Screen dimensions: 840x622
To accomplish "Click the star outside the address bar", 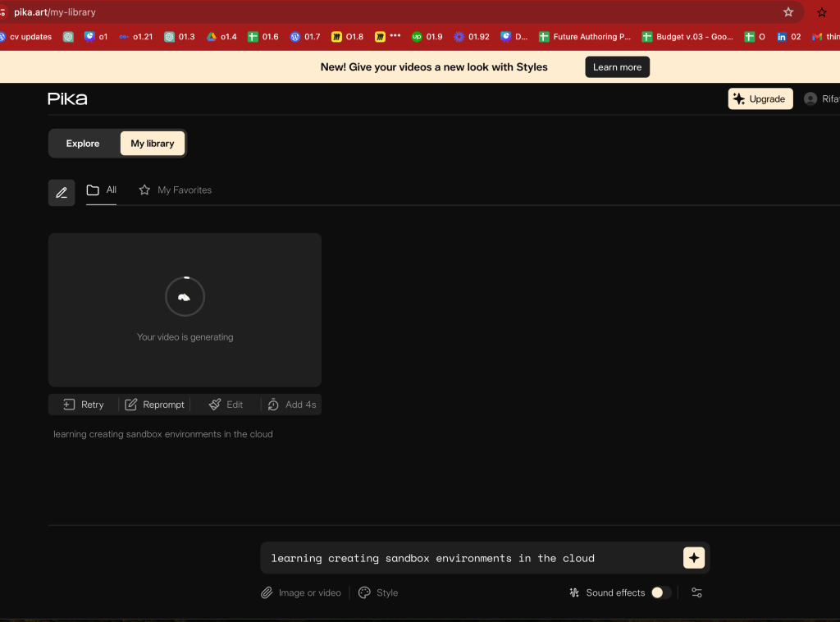I will coord(822,12).
